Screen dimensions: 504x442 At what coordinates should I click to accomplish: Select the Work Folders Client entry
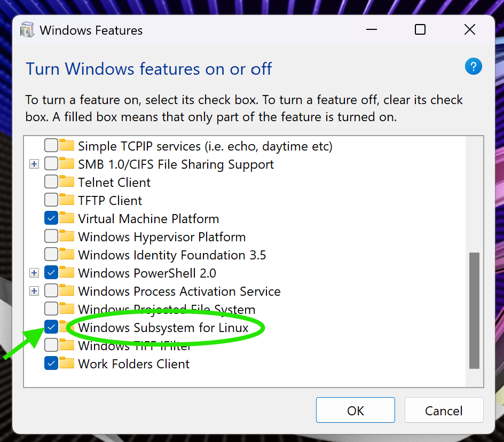coord(133,364)
